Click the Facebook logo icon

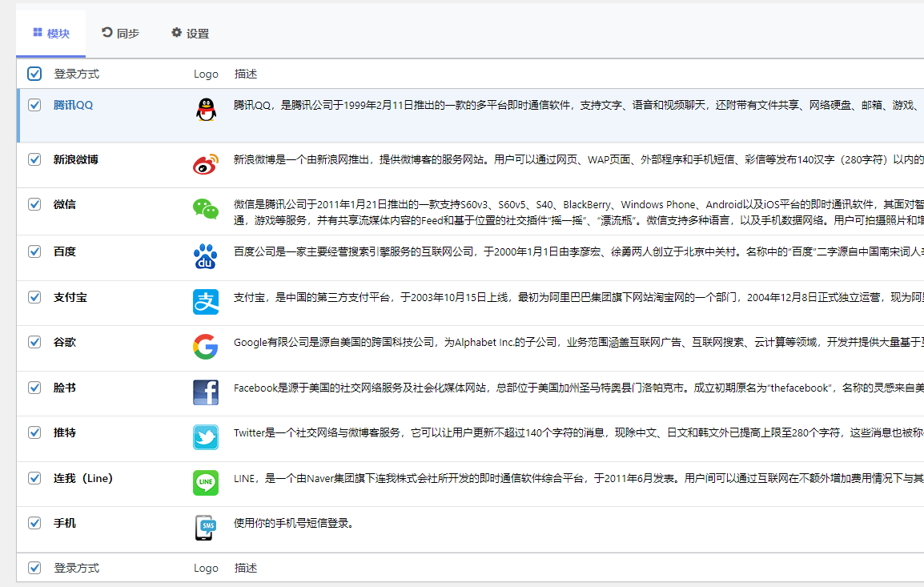click(206, 392)
